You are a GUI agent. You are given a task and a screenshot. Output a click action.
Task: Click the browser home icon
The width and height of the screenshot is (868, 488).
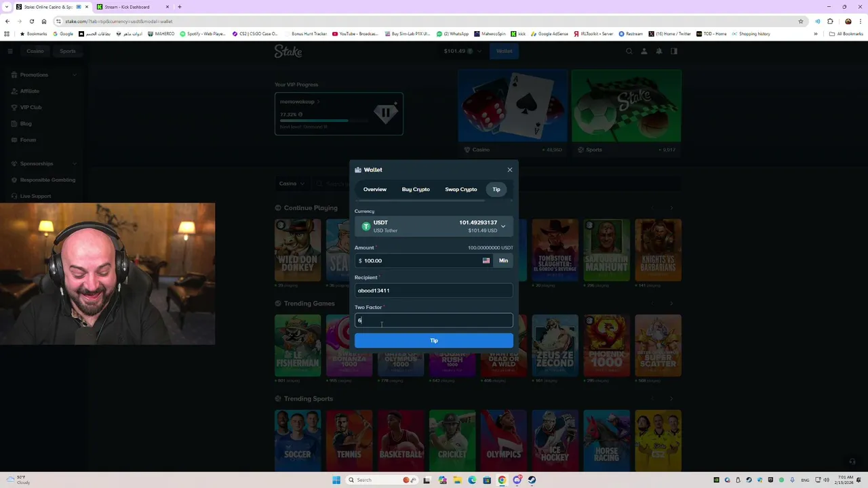44,21
